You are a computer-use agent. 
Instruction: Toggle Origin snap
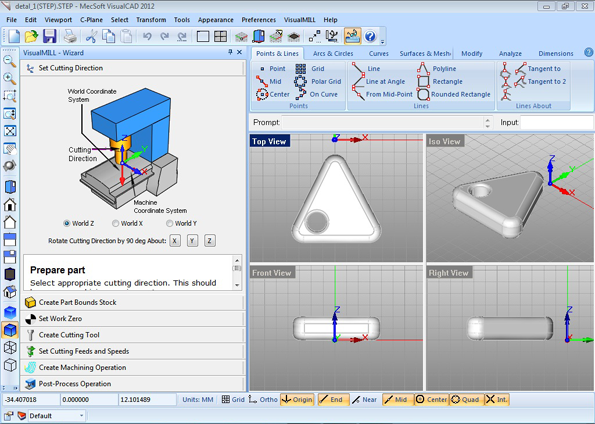coord(298,399)
